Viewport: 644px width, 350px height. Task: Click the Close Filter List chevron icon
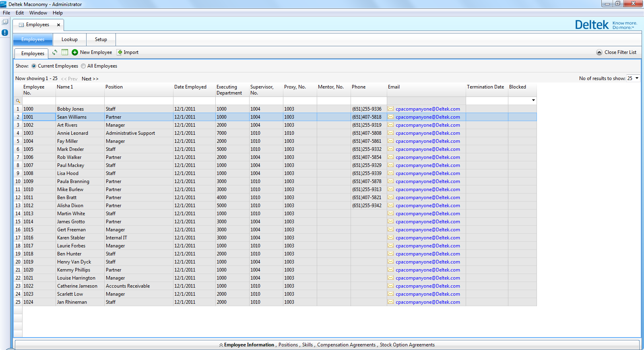(x=599, y=52)
